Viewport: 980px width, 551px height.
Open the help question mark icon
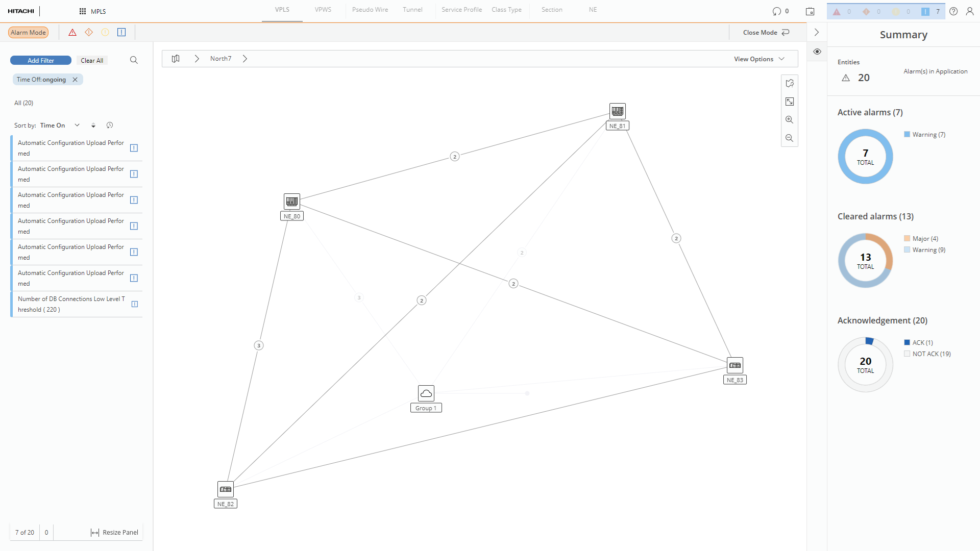[953, 11]
